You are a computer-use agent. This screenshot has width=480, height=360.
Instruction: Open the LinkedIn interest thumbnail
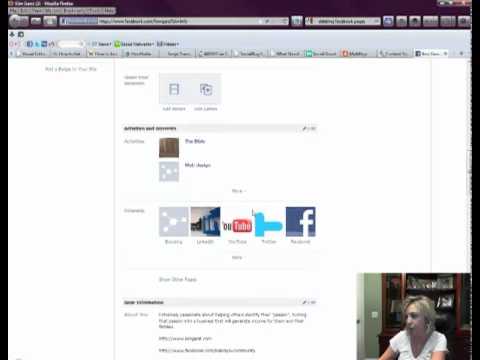tap(205, 222)
